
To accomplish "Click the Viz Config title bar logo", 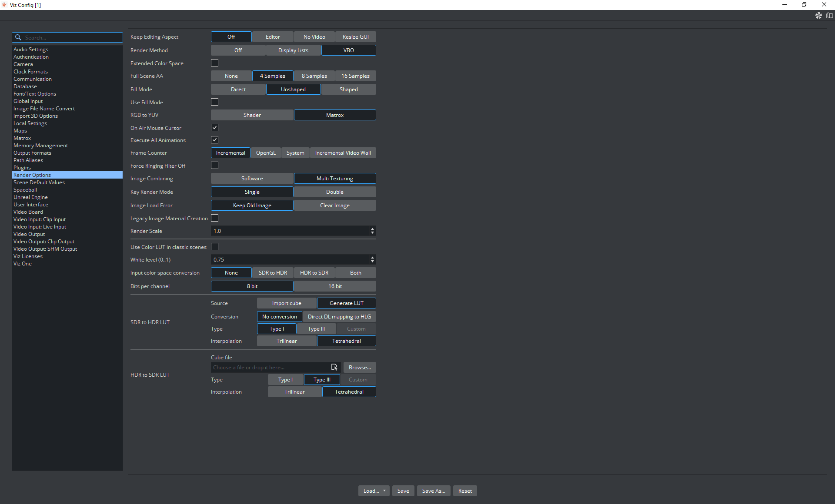I will click(x=4, y=5).
